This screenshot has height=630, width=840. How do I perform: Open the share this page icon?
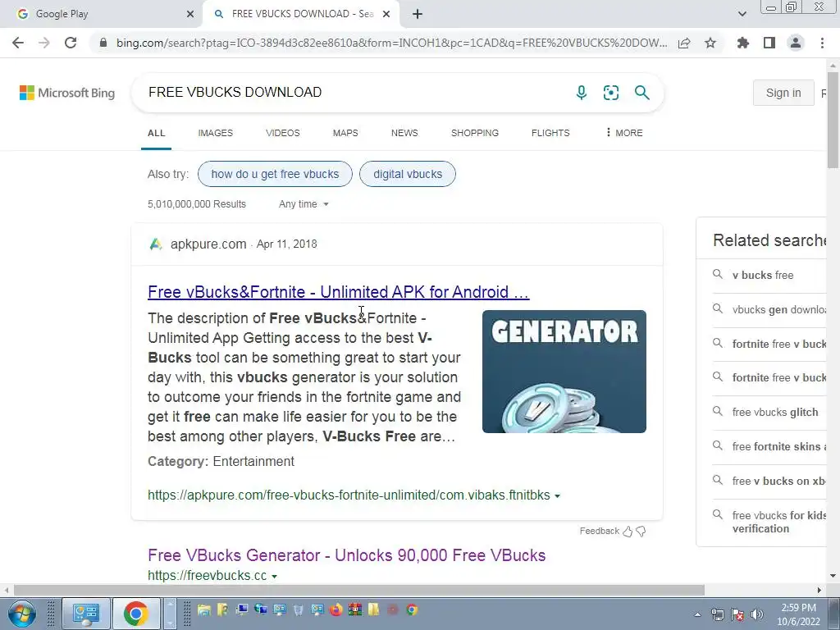click(x=684, y=43)
